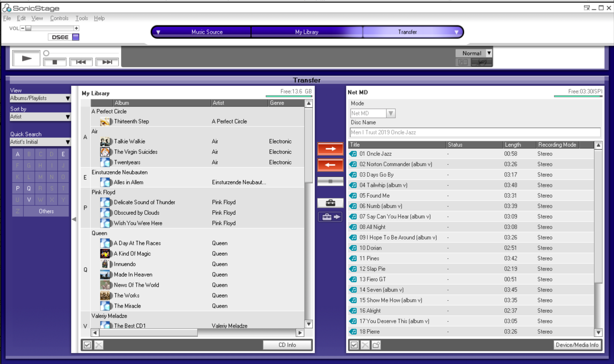Click the volume slider handle
The width and height of the screenshot is (614, 364).
(29, 28)
